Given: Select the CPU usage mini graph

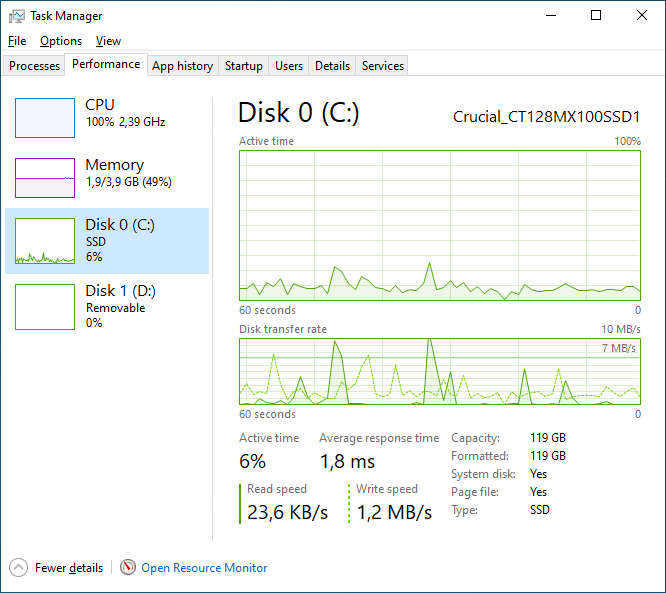Looking at the screenshot, I should pyautogui.click(x=45, y=117).
